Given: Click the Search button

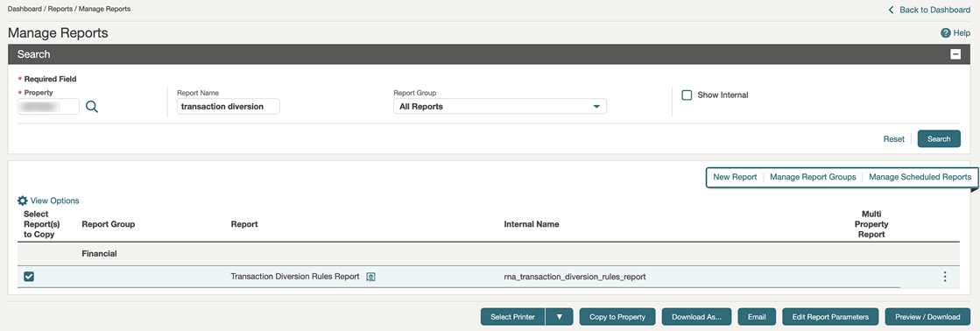Looking at the screenshot, I should pyautogui.click(x=939, y=138).
